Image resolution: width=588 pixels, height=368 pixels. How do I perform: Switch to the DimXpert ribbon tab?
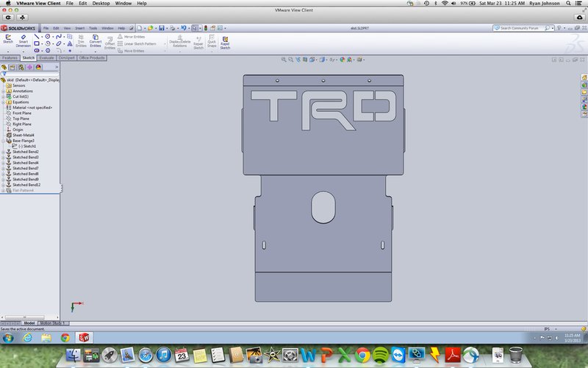point(67,58)
